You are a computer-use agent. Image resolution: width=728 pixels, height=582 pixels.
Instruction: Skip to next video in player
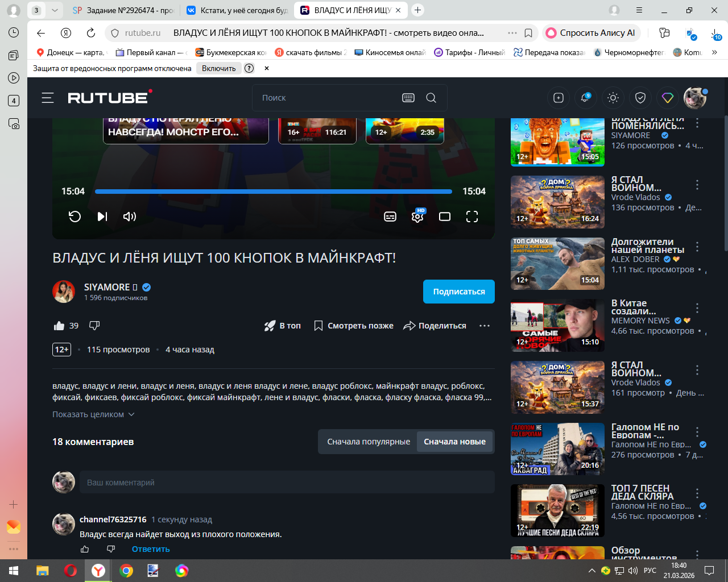click(x=102, y=217)
